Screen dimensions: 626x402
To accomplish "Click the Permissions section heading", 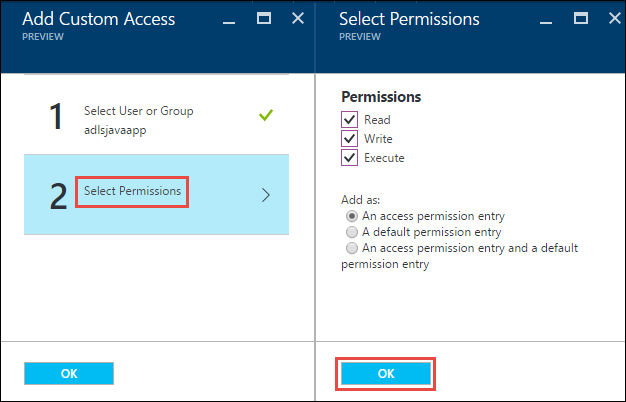I will [x=381, y=97].
